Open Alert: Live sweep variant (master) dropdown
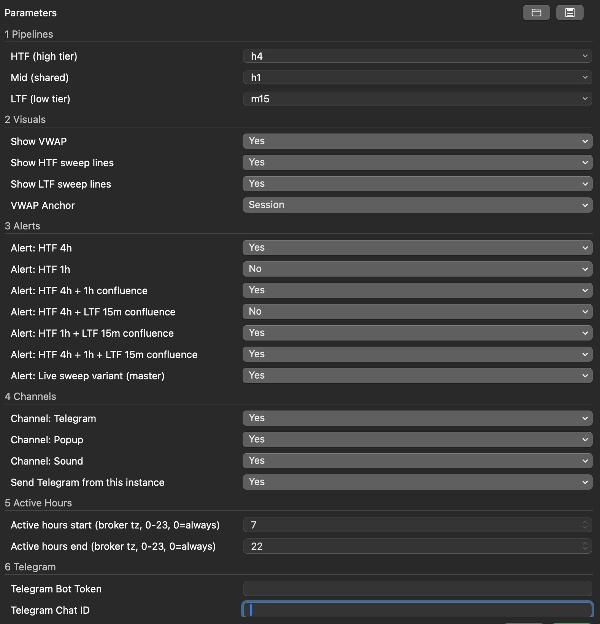The image size is (600, 624). [x=418, y=376]
